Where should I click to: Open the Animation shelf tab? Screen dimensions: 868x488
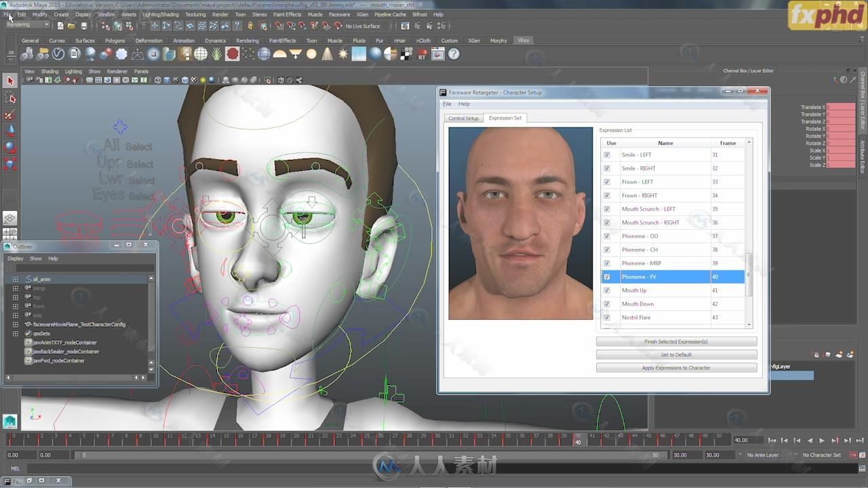184,41
